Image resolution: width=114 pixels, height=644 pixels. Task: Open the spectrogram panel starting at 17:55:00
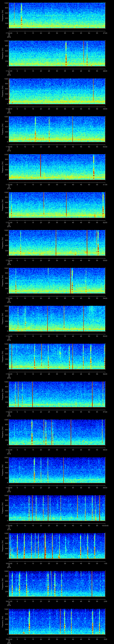point(57,357)
